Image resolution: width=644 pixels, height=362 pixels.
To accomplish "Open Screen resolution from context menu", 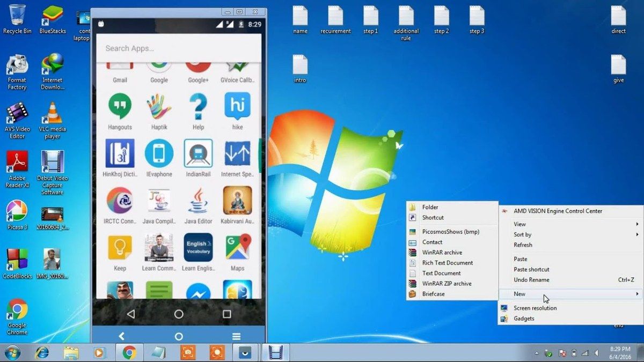I will [x=571, y=308].
